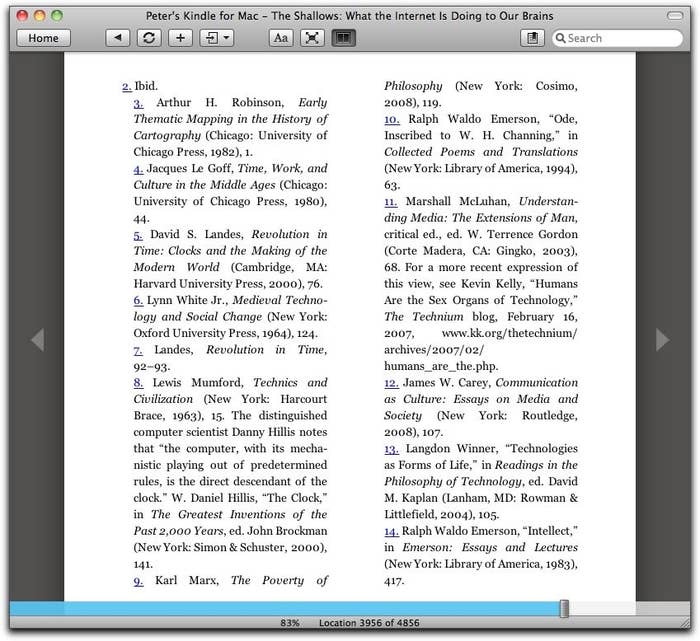The height and width of the screenshot is (641, 700).
Task: Click the search magnifier icon
Action: [560, 38]
